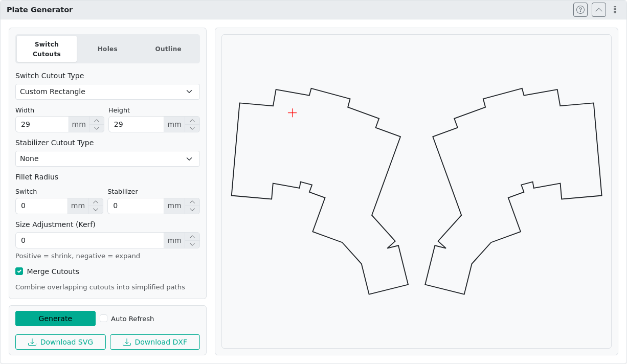Open the help question mark icon
Viewport: 627px width, 364px height.
coord(580,10)
